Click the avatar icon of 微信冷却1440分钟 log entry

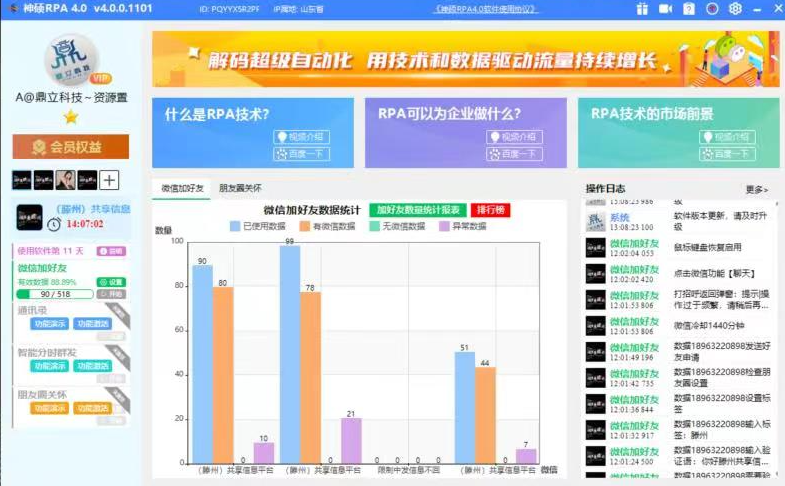pos(595,325)
